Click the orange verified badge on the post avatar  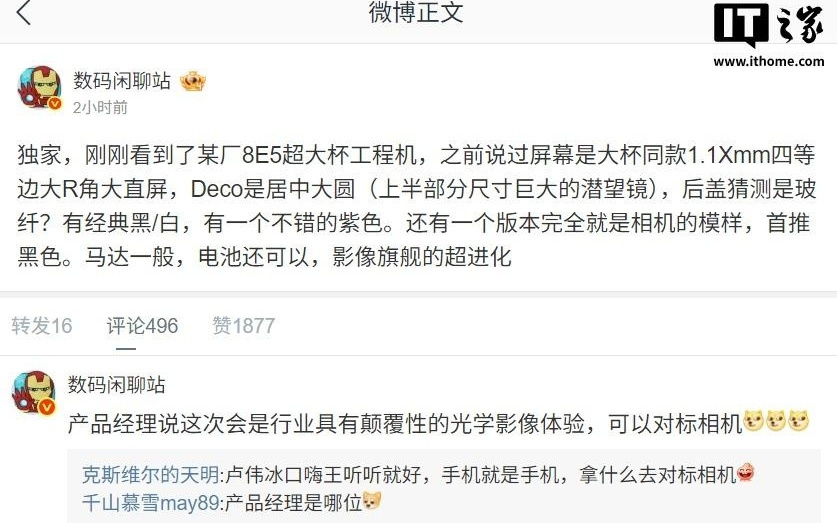click(55, 104)
